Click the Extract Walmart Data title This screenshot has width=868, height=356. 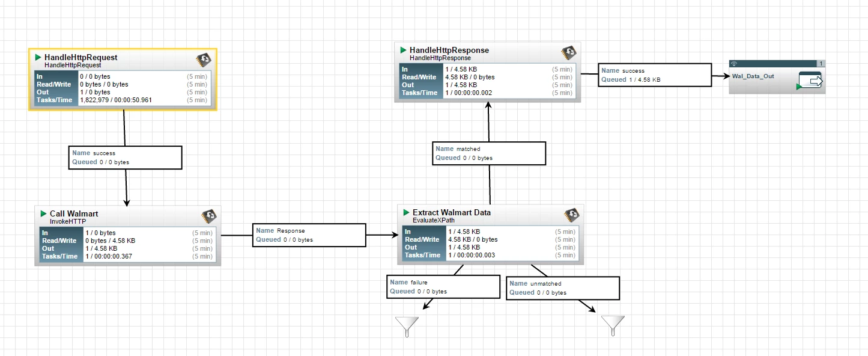tap(452, 212)
